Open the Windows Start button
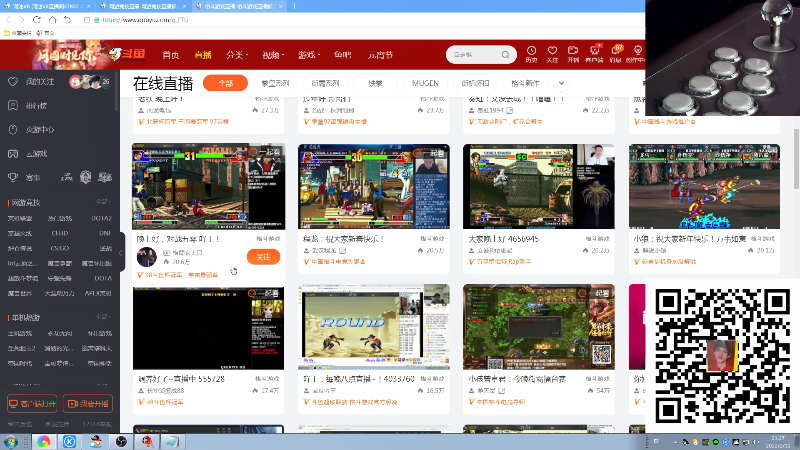 (x=11, y=441)
